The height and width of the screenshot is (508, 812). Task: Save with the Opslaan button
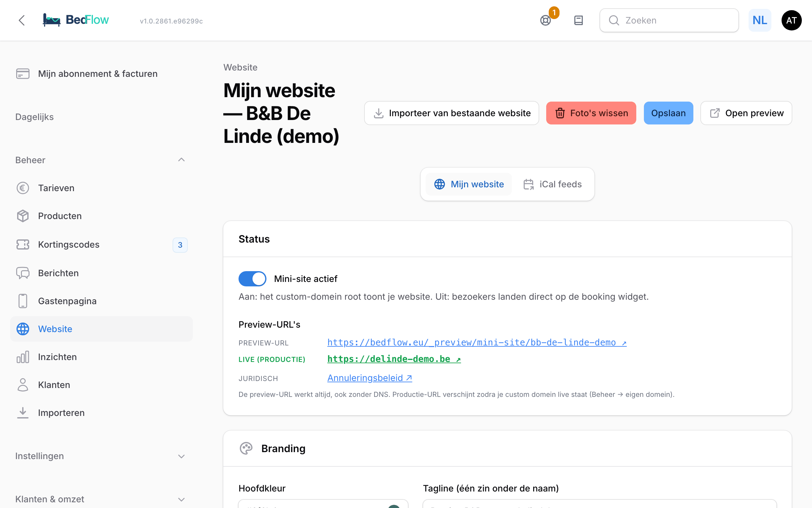click(x=668, y=113)
